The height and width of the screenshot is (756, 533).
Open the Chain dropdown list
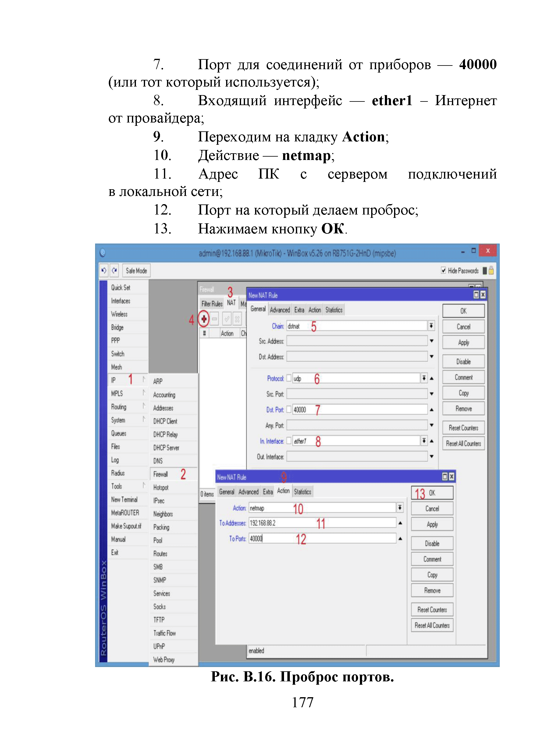pyautogui.click(x=431, y=326)
